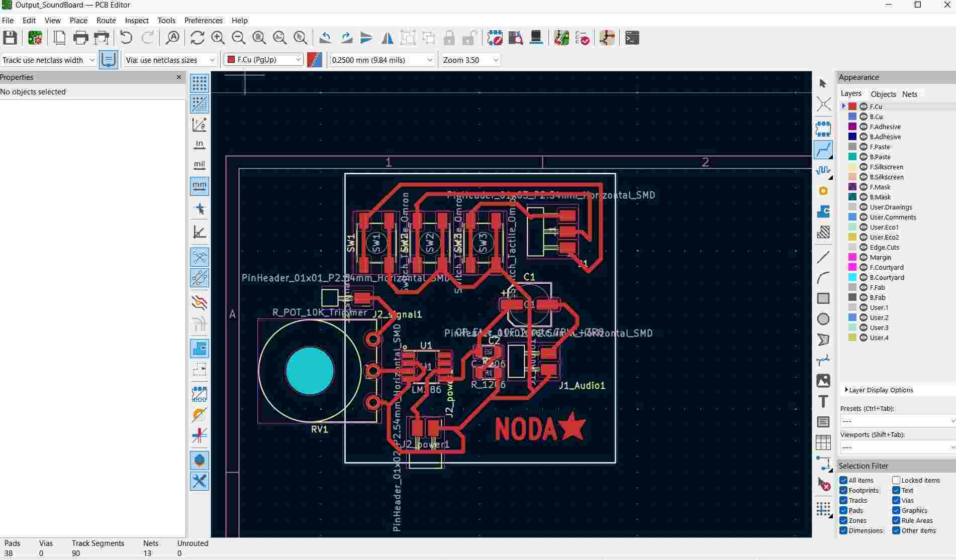The image size is (956, 560).
Task: Select the Add Vias tool
Action: pyautogui.click(x=823, y=191)
